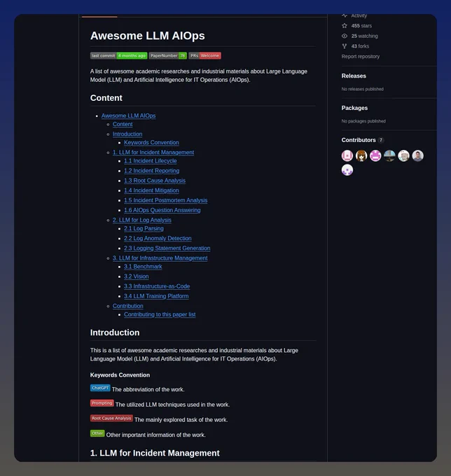The height and width of the screenshot is (476, 451).
Task: Click the last commit 4 months ago badge
Action: (x=119, y=55)
